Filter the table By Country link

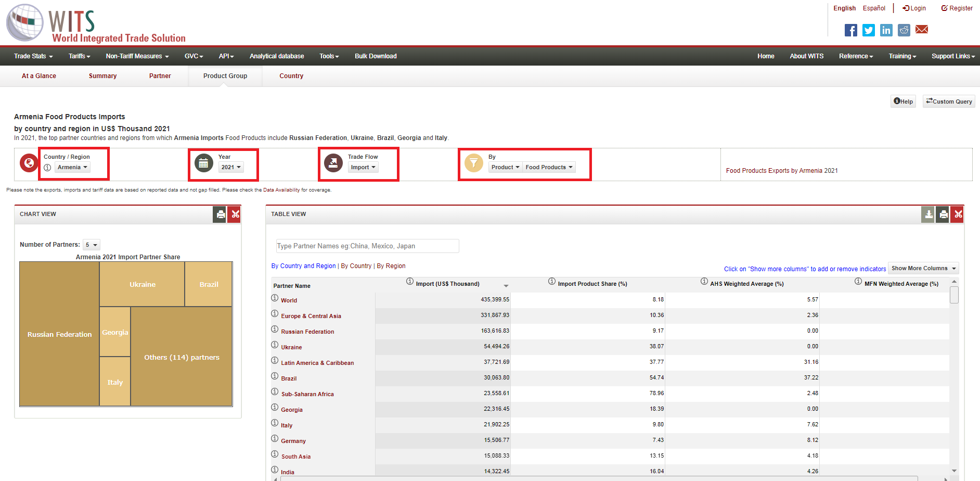[x=356, y=266]
